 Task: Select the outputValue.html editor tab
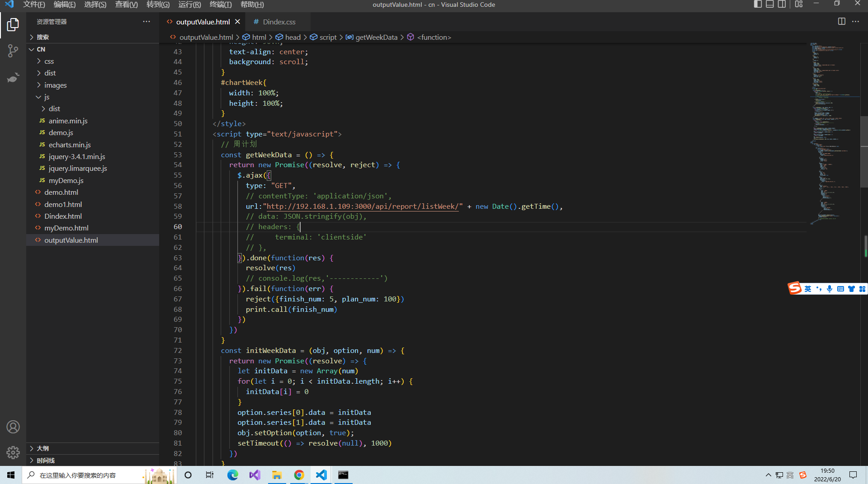[x=203, y=22]
